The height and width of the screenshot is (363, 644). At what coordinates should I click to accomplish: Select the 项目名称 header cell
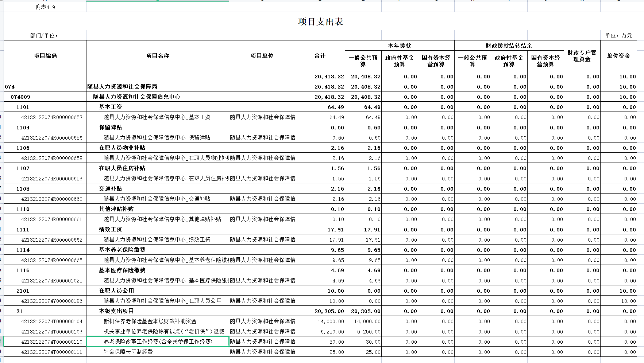coord(158,56)
